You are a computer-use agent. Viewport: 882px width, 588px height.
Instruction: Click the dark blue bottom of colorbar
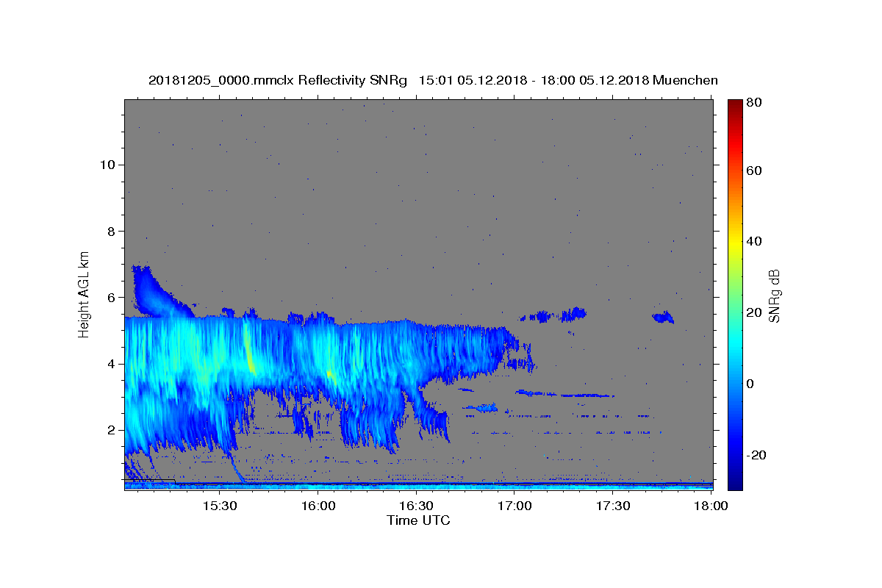[x=735, y=478]
